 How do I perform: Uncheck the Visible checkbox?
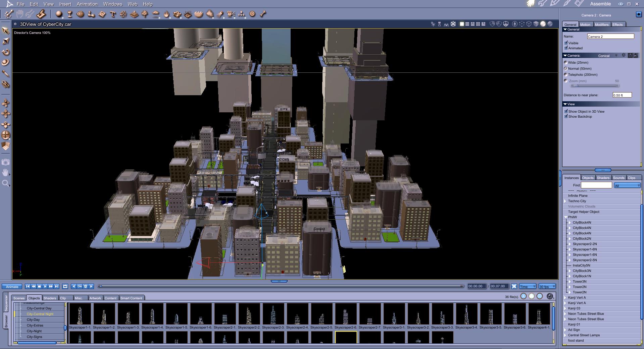(x=566, y=43)
